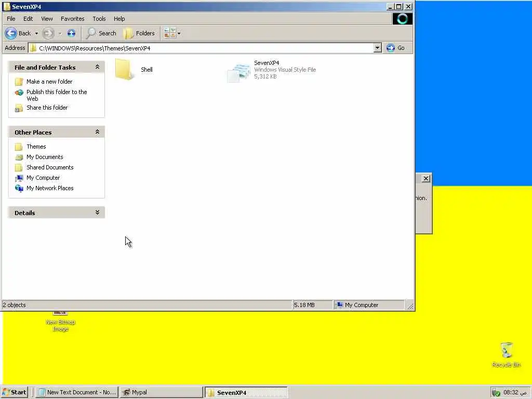
Task: Close the dialog behind the Explorer window
Action: click(426, 179)
